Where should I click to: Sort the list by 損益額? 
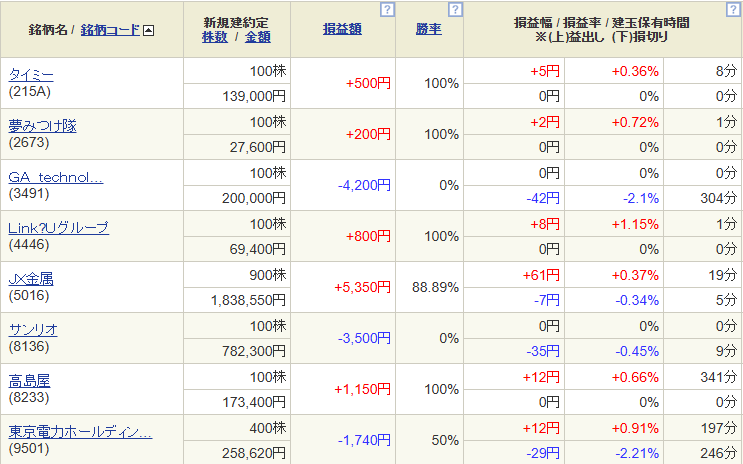343,29
